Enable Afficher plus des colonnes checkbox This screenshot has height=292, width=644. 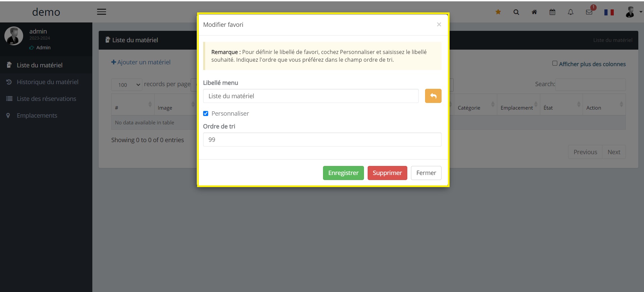click(x=555, y=63)
